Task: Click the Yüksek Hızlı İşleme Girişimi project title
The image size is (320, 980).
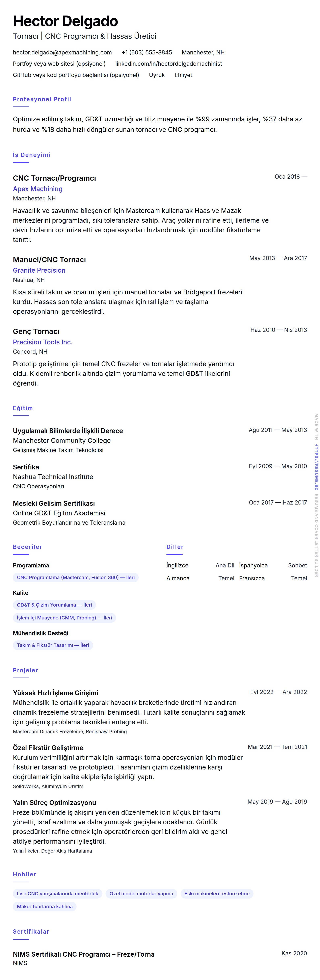Action: click(55, 693)
